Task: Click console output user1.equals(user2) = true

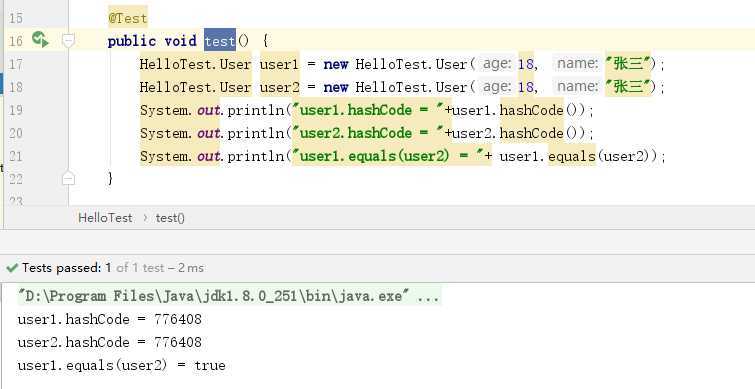Action: pyautogui.click(x=121, y=365)
